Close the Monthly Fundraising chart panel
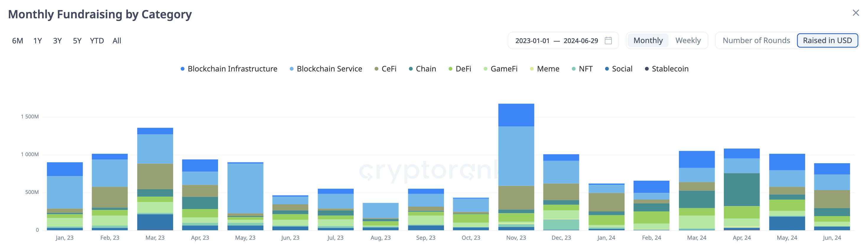Screen dimensions: 868x248 click(856, 13)
